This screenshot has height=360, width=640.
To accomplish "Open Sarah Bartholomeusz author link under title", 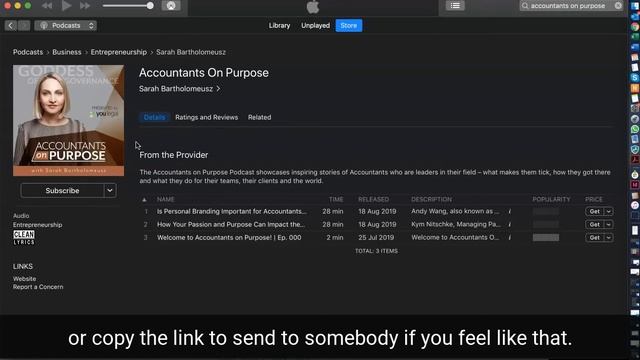I will 180,89.
